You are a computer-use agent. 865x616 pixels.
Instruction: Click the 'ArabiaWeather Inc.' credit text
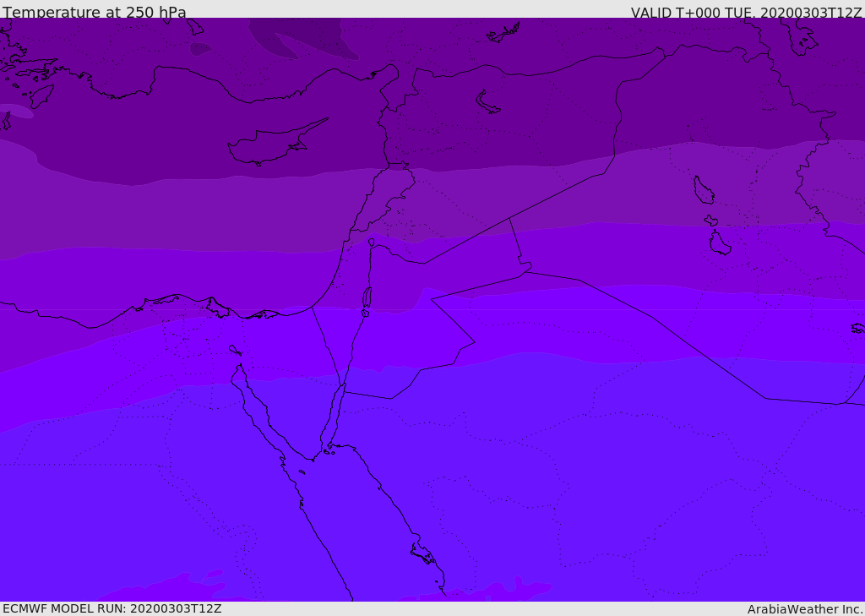pos(804,609)
